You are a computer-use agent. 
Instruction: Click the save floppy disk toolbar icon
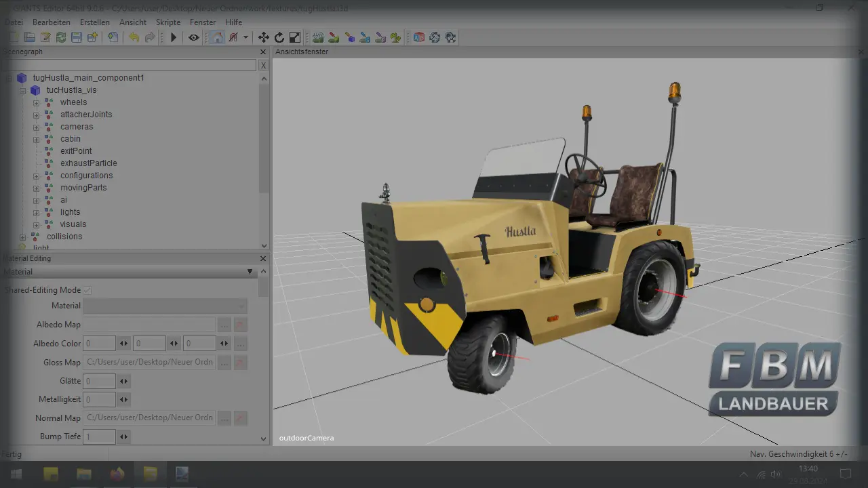tap(77, 37)
